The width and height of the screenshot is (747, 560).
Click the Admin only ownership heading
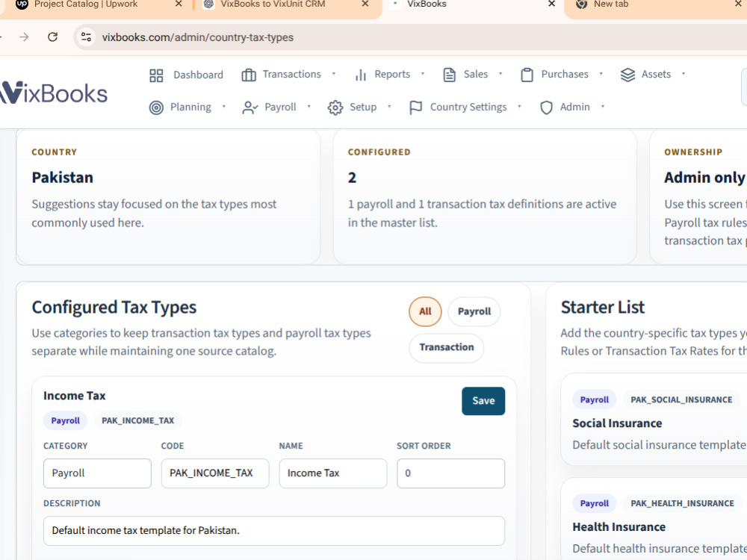(x=704, y=178)
